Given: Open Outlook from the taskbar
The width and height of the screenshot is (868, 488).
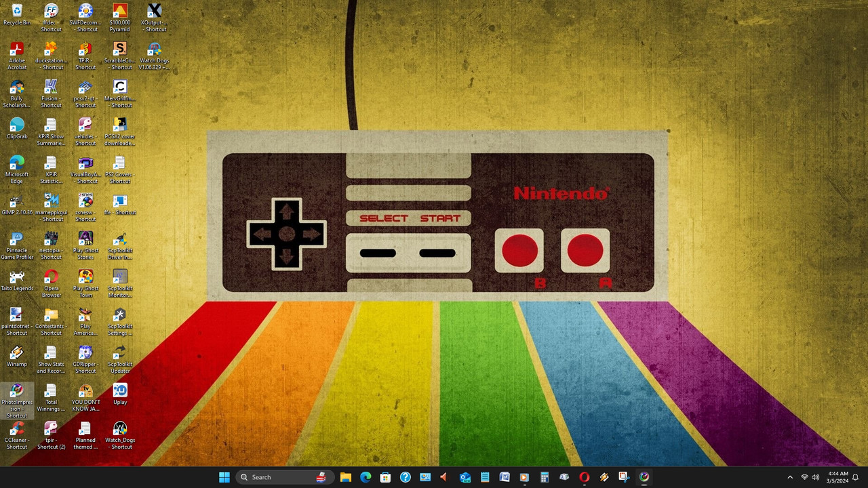Looking at the screenshot, I should click(465, 477).
